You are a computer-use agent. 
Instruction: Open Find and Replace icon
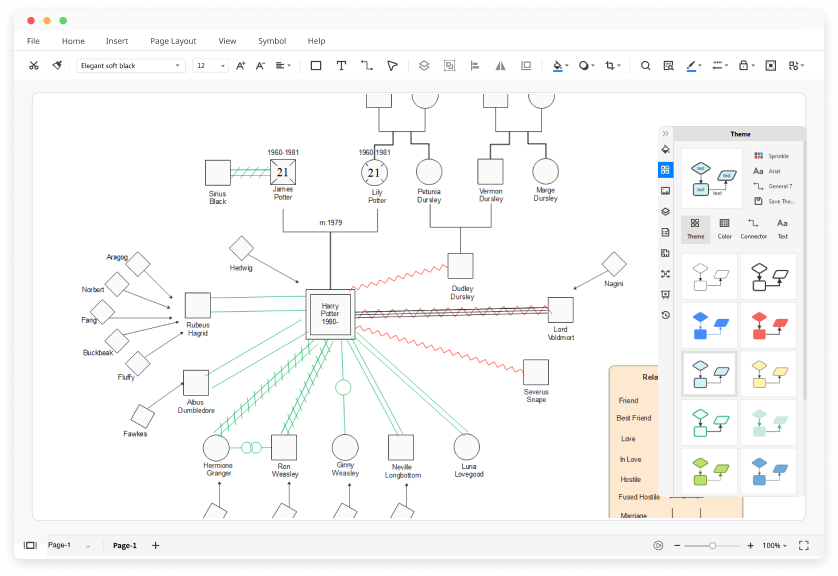(669, 66)
